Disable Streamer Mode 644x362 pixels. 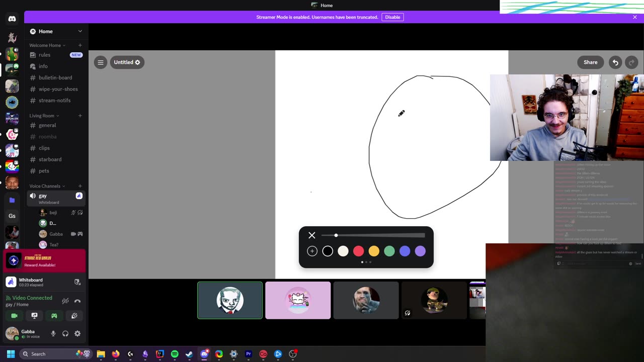(392, 17)
